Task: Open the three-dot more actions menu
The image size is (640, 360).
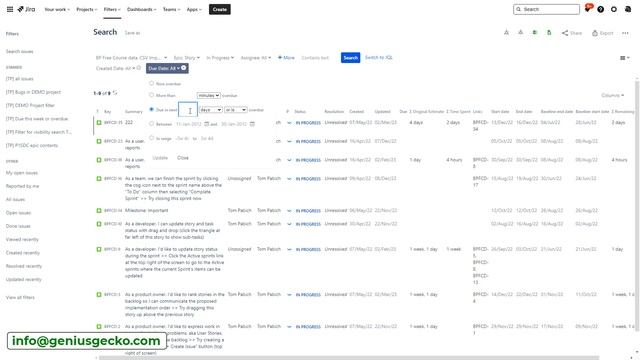Action: tap(625, 33)
